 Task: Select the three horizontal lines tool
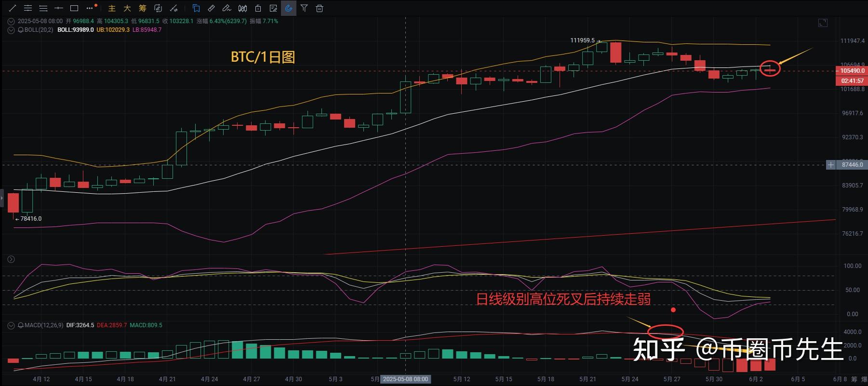point(43,8)
